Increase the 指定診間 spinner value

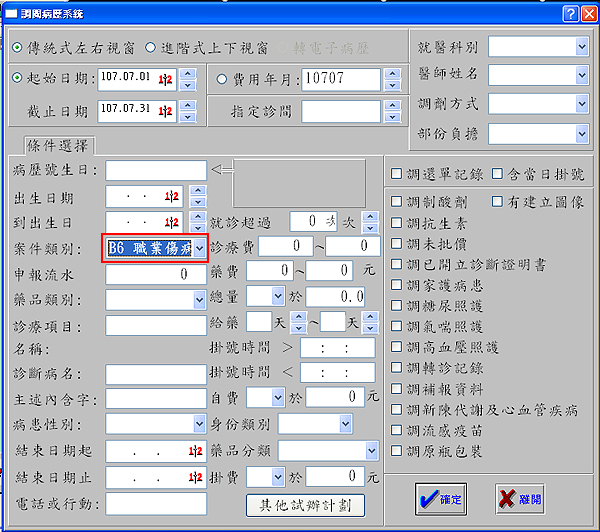(390, 106)
